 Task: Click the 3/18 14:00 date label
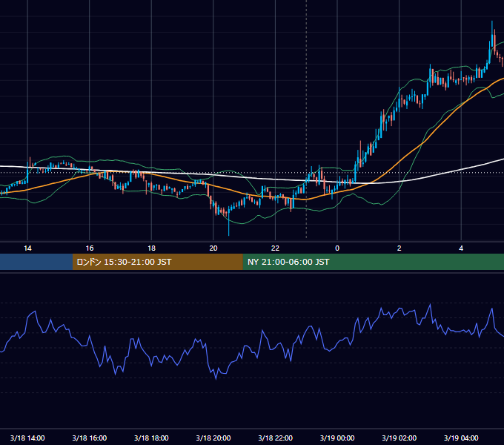point(27,438)
